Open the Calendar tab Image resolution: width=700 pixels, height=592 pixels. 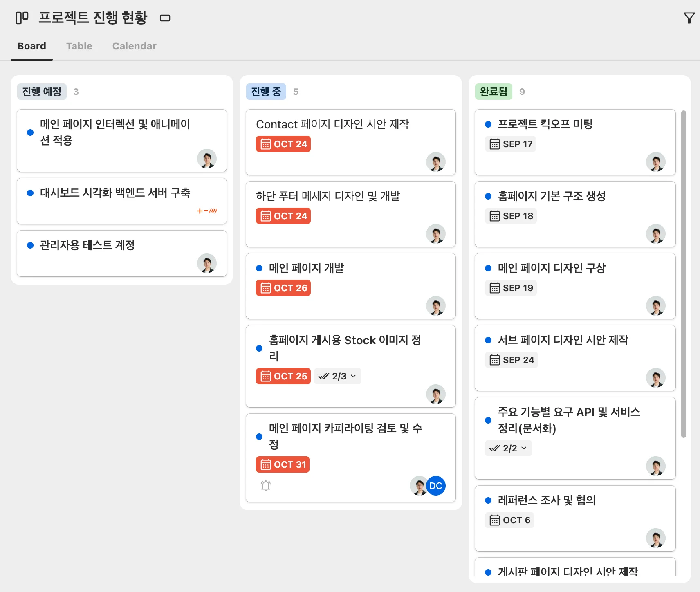pos(134,46)
